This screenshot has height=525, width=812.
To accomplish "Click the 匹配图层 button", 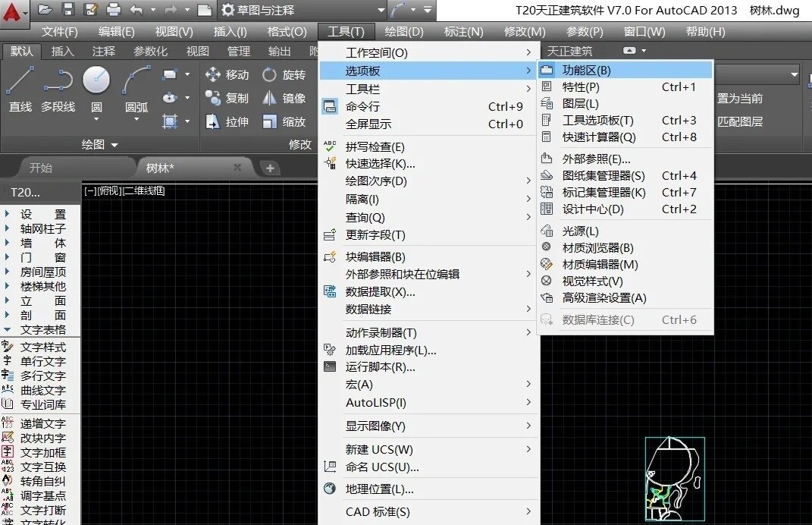I will 739,122.
